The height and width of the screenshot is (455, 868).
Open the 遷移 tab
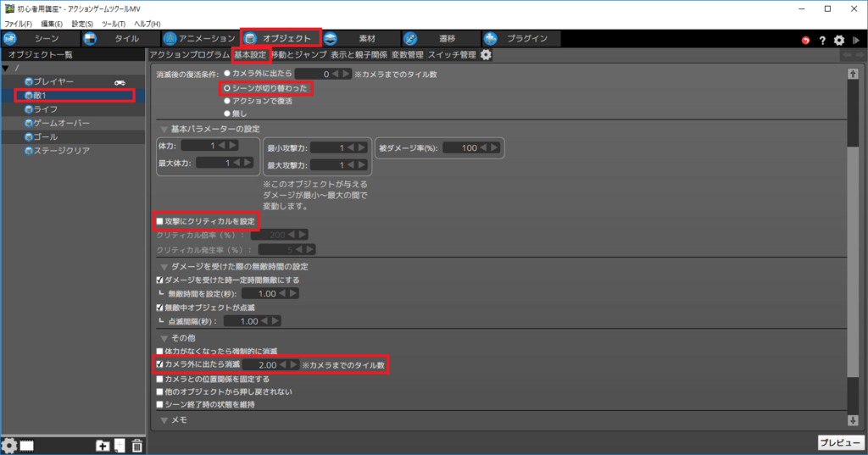(440, 38)
